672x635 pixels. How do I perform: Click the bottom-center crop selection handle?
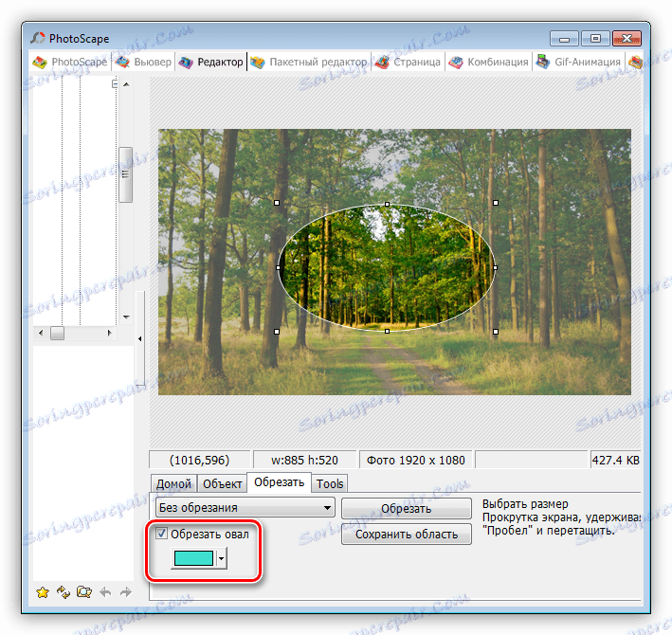coord(387,331)
